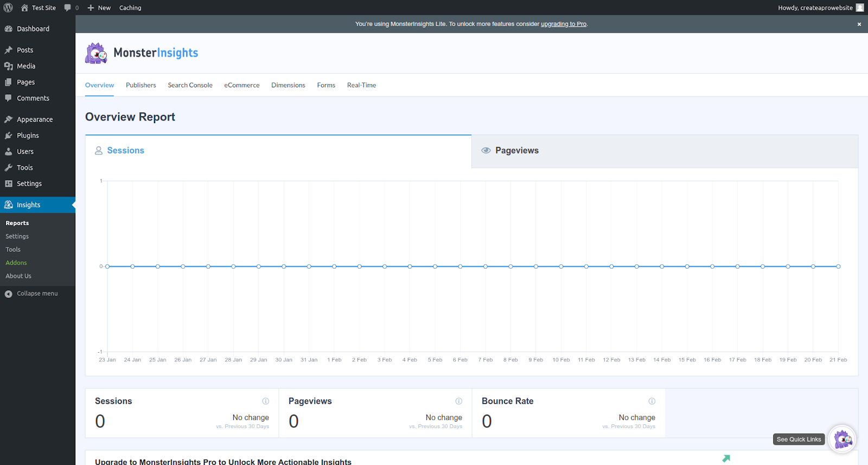Click the Appearance brush icon
The width and height of the screenshot is (868, 465).
(9, 119)
